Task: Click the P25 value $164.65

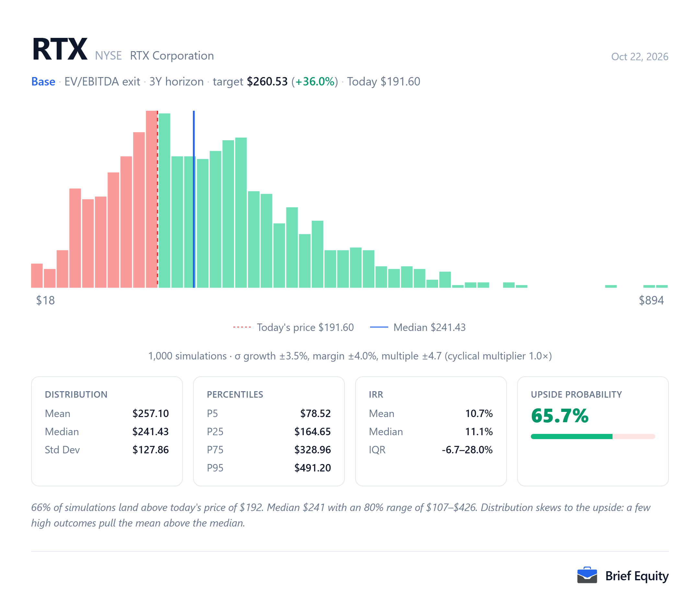Action: tap(312, 432)
